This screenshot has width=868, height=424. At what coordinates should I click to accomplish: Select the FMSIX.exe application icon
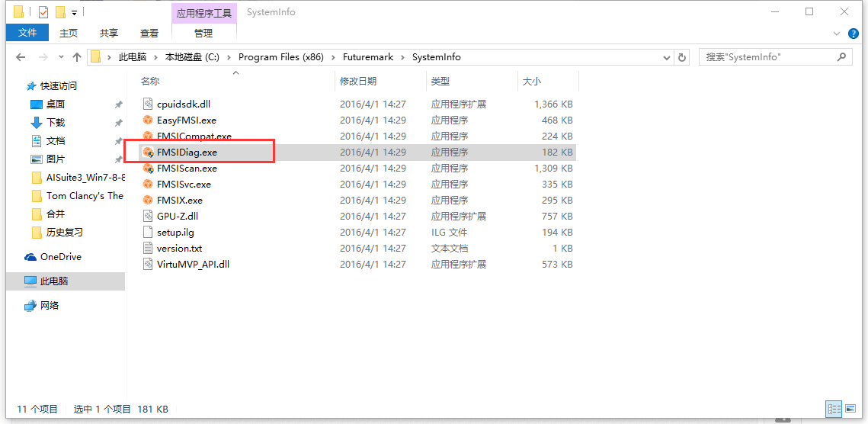tap(147, 200)
